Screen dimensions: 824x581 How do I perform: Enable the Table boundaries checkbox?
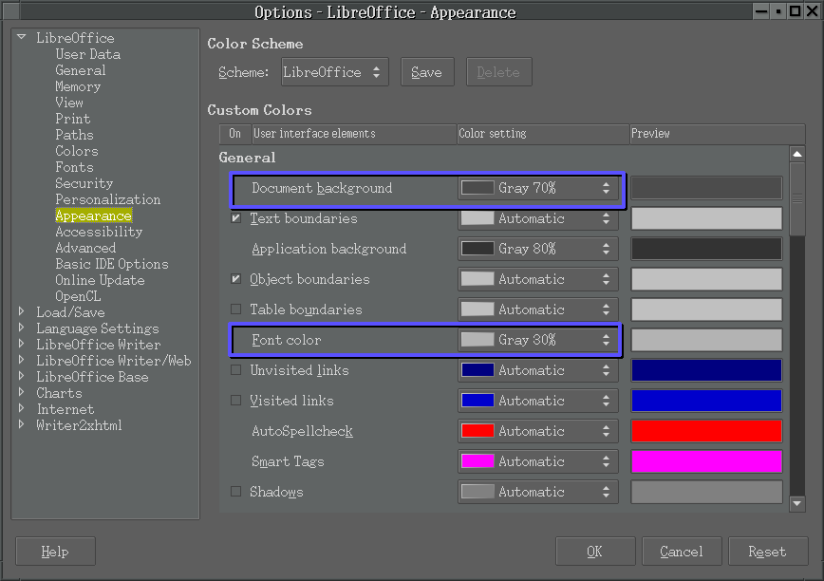pyautogui.click(x=236, y=310)
